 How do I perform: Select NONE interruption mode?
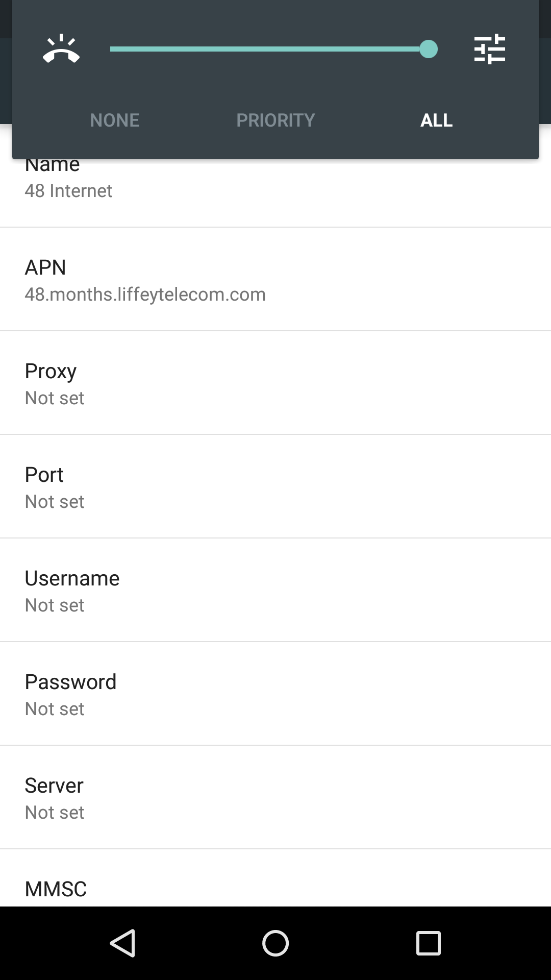pyautogui.click(x=114, y=120)
